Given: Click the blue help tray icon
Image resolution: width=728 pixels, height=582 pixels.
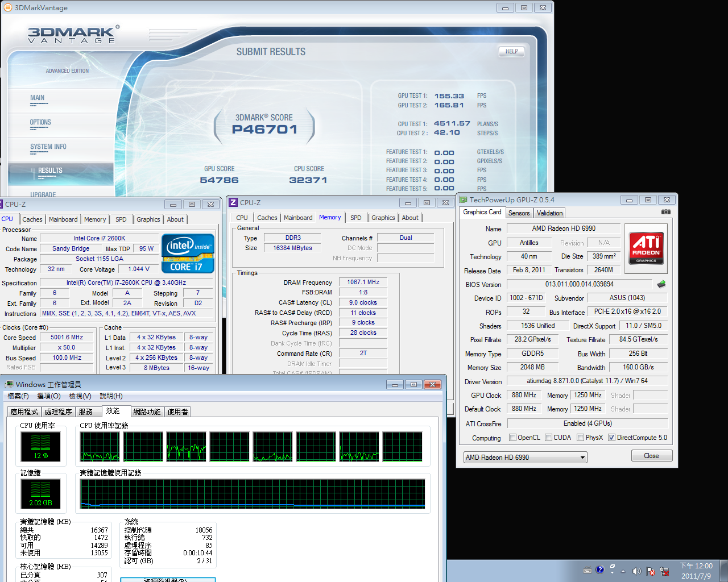Looking at the screenshot, I should point(599,569).
